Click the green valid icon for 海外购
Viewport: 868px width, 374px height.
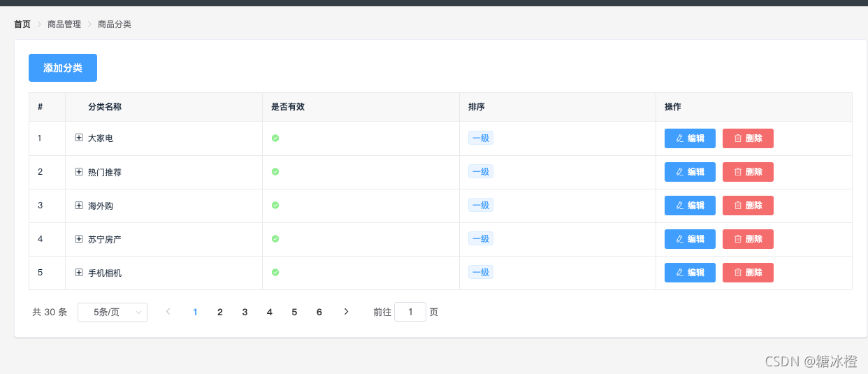[275, 205]
